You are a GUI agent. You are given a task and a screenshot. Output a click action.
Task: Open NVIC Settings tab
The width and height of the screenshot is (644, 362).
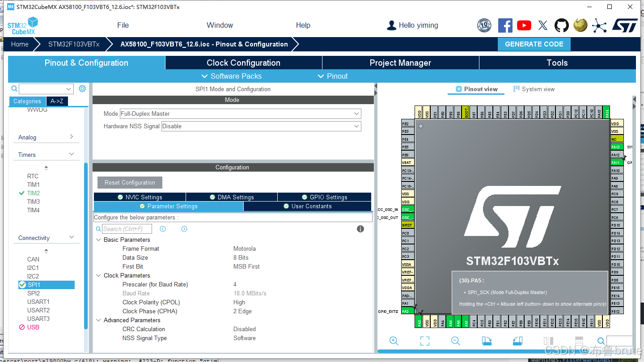tap(140, 197)
